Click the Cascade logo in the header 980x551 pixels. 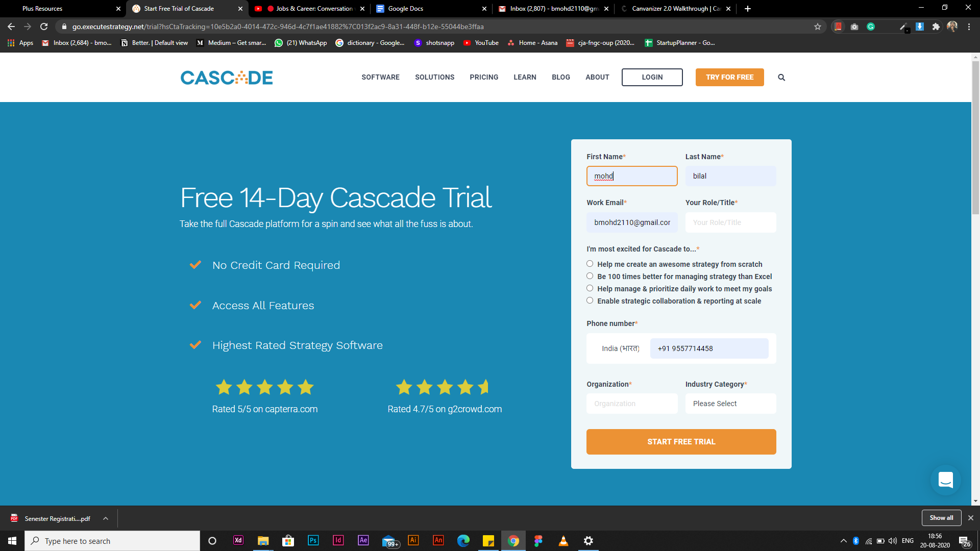(227, 78)
